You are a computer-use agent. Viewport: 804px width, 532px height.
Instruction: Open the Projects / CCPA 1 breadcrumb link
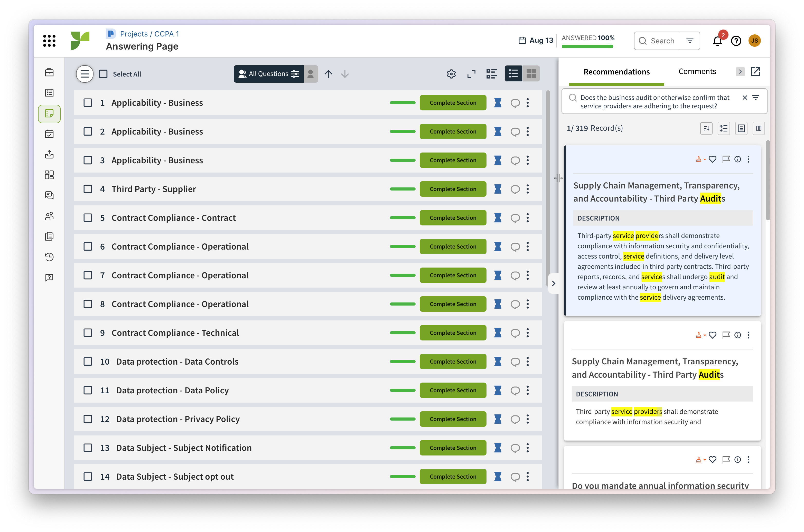point(149,34)
